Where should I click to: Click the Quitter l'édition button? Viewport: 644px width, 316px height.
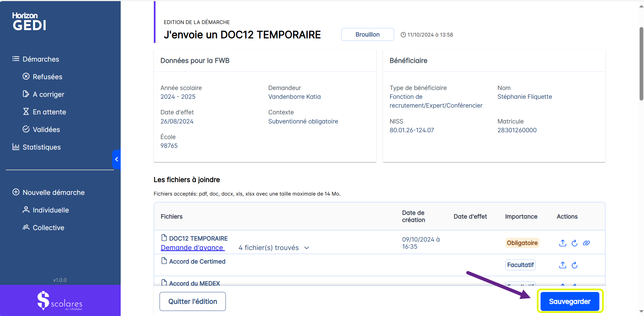click(x=192, y=301)
